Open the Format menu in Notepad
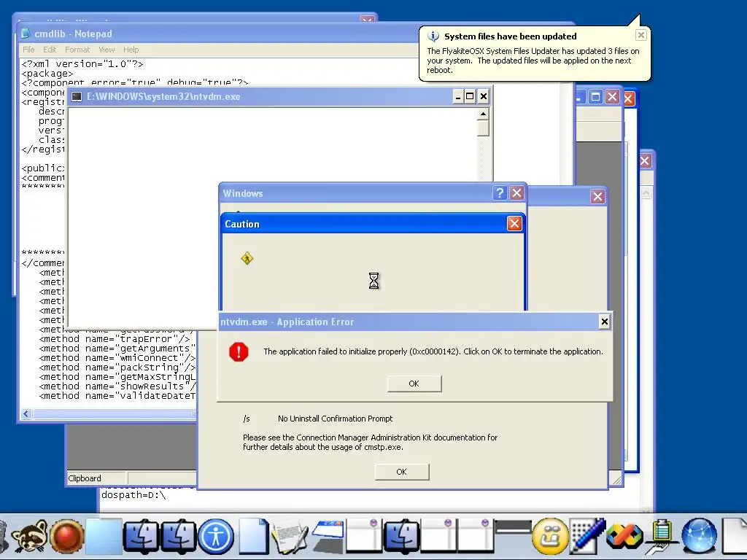This screenshot has height=560, width=747. [77, 50]
